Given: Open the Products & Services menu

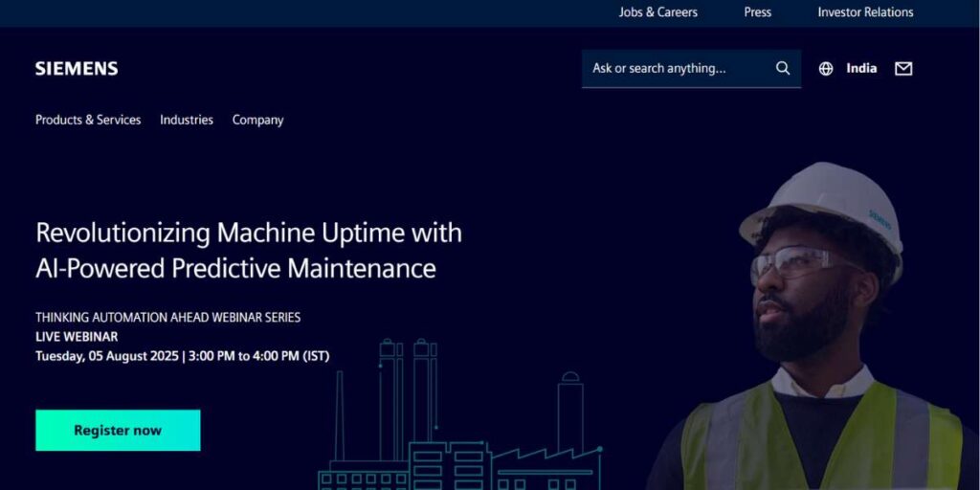Looking at the screenshot, I should click(x=88, y=120).
